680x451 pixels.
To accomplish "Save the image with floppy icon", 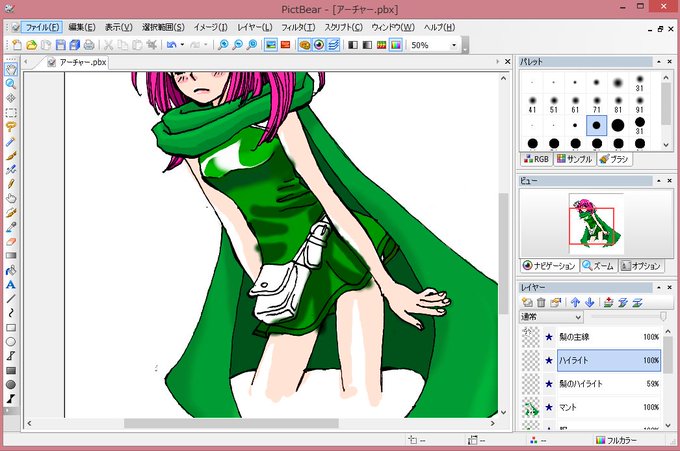I will [x=61, y=45].
